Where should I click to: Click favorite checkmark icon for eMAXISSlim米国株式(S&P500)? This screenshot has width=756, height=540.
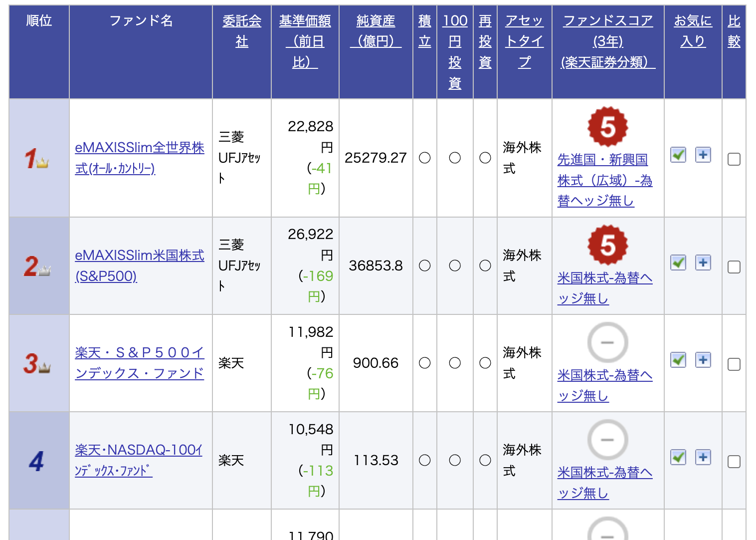tap(678, 263)
